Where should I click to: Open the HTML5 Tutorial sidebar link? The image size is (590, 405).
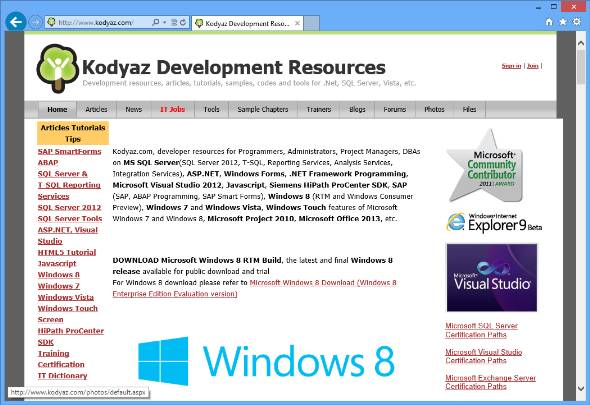point(67,253)
